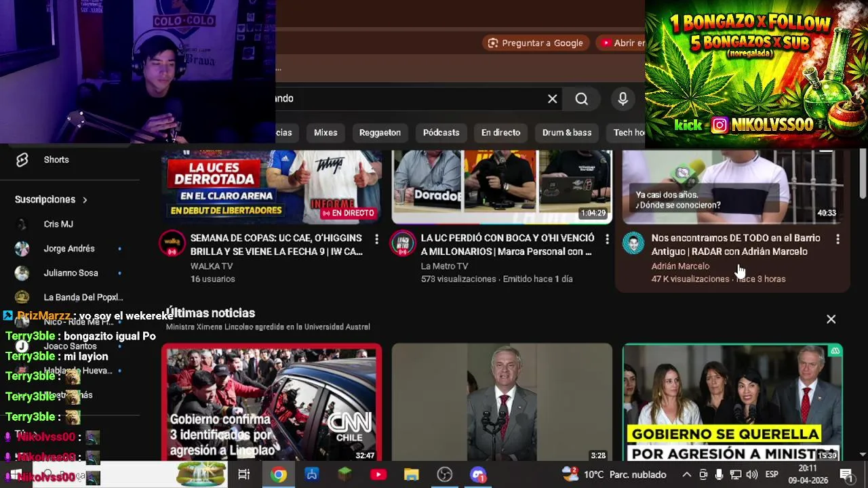The image size is (868, 488).
Task: Expand the Suscripciones section
Action: pyautogui.click(x=52, y=200)
